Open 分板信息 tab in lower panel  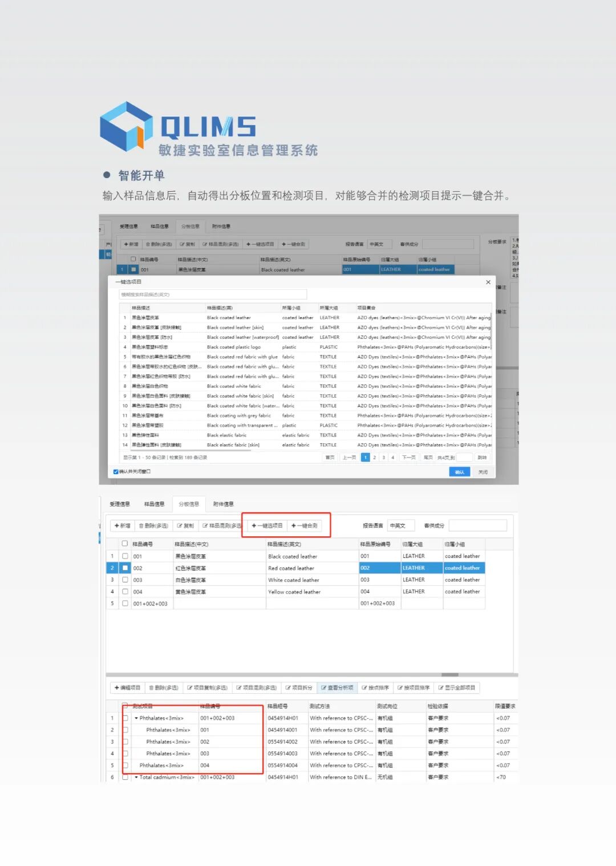(x=189, y=504)
